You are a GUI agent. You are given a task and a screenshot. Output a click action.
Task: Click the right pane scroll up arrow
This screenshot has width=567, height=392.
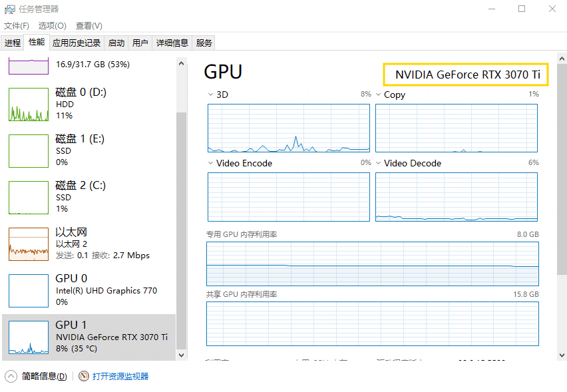[562, 59]
